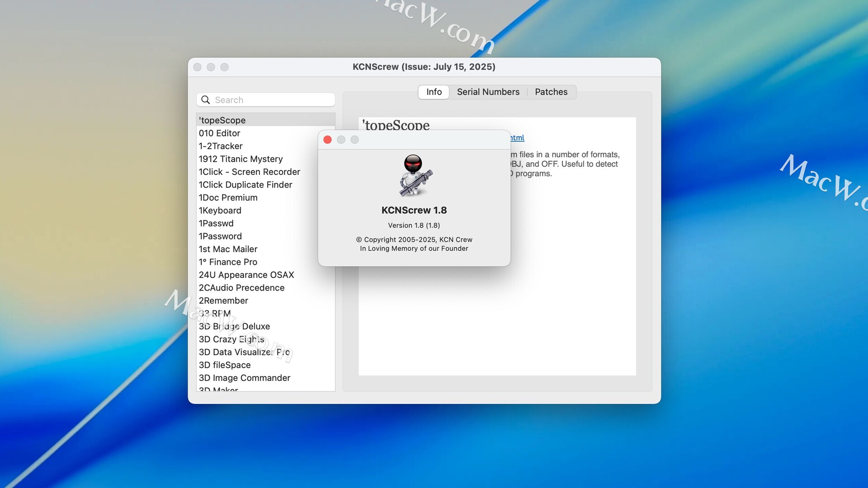Click the search magnifier icon
868x488 pixels.
click(x=206, y=100)
